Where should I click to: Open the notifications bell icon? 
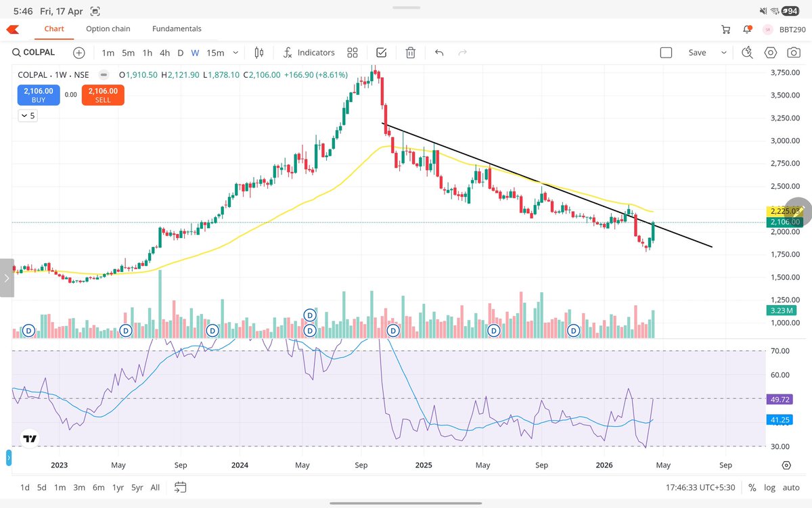[x=747, y=29]
